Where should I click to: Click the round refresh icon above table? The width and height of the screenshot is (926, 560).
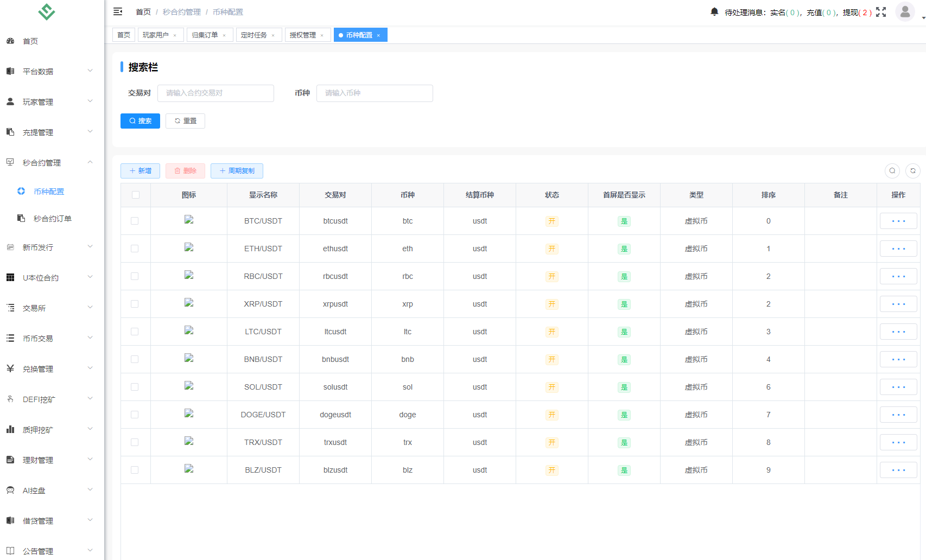[x=913, y=171]
